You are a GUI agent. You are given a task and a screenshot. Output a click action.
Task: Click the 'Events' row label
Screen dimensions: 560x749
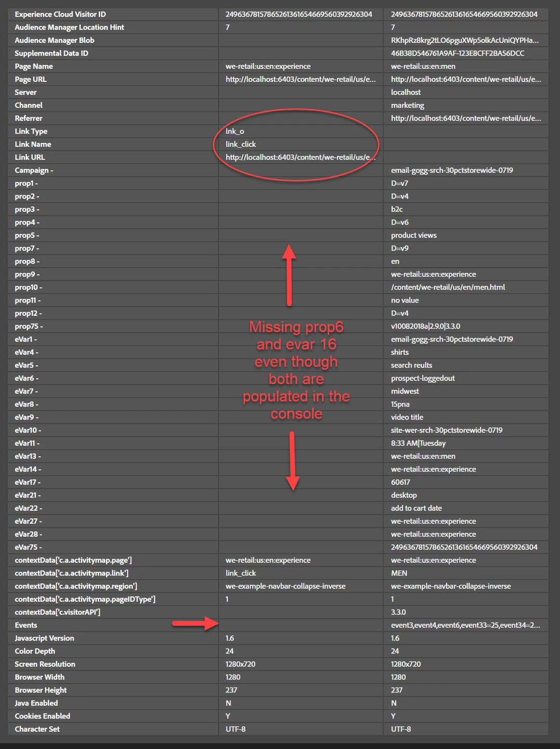pyautogui.click(x=26, y=625)
